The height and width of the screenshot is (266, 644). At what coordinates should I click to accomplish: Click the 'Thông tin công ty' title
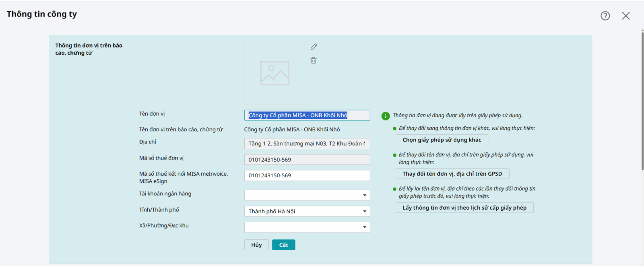tap(41, 14)
